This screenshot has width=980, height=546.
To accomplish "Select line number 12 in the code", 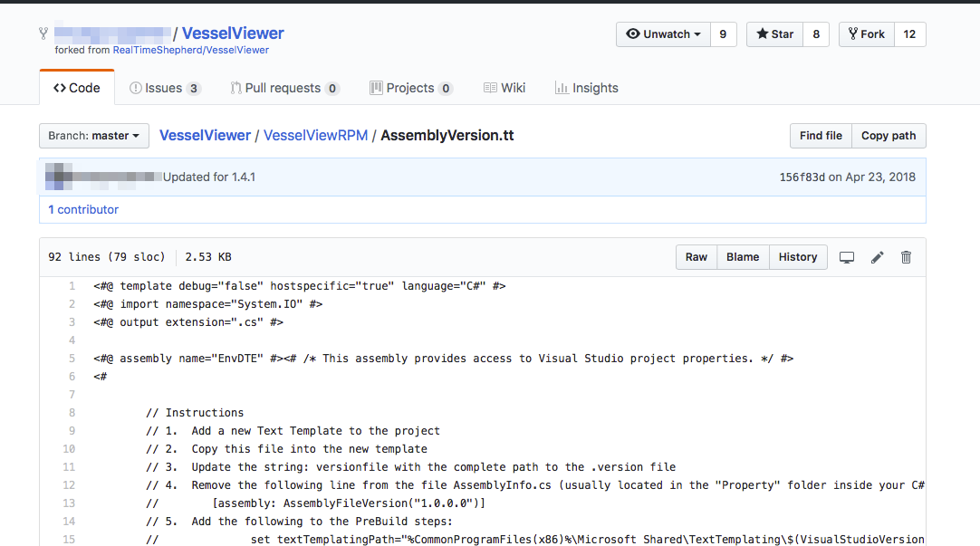I will tap(69, 485).
